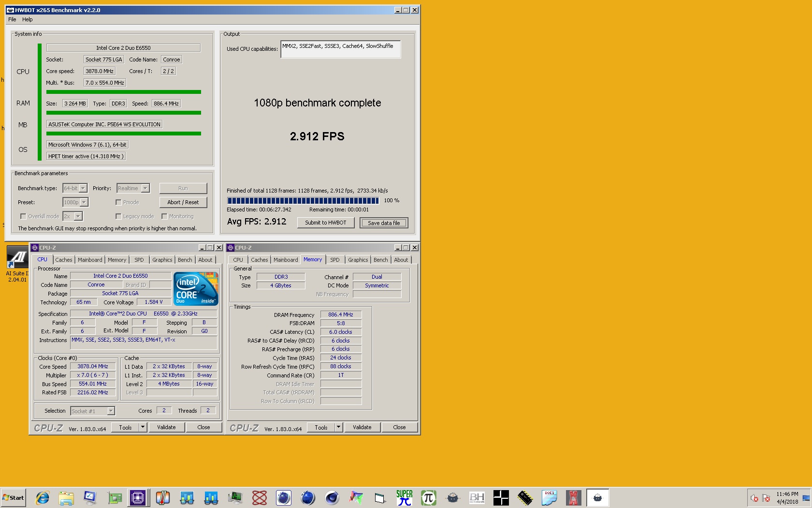Screen dimensions: 812x508
Task: Click the Windows Start button
Action: click(14, 497)
